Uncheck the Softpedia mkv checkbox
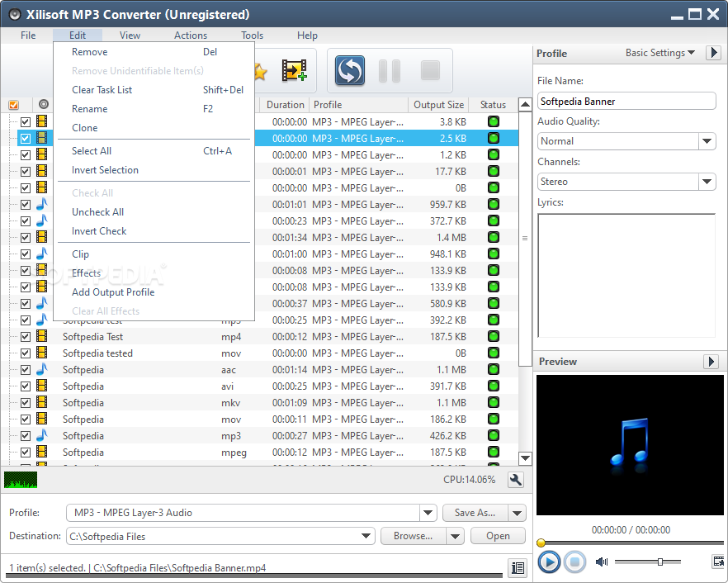Viewport: 728px width, 583px height. point(26,403)
